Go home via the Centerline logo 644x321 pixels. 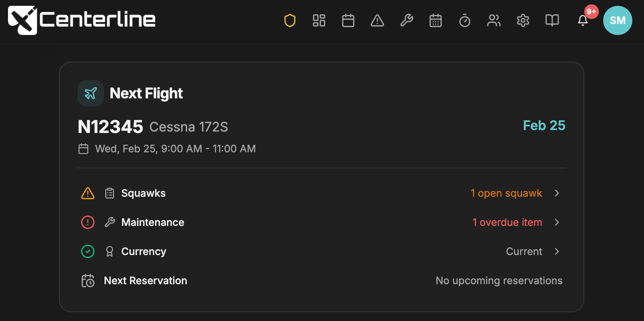click(x=82, y=20)
